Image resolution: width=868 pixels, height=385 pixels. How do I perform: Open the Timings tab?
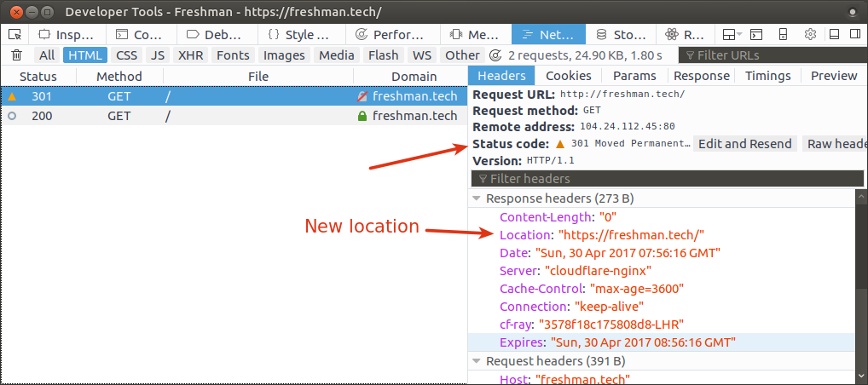click(767, 76)
